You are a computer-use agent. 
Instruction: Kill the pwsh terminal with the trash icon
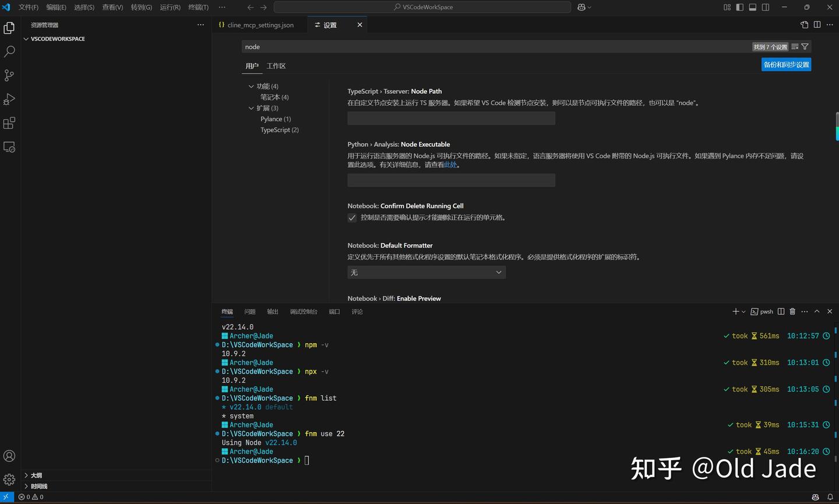pos(792,311)
